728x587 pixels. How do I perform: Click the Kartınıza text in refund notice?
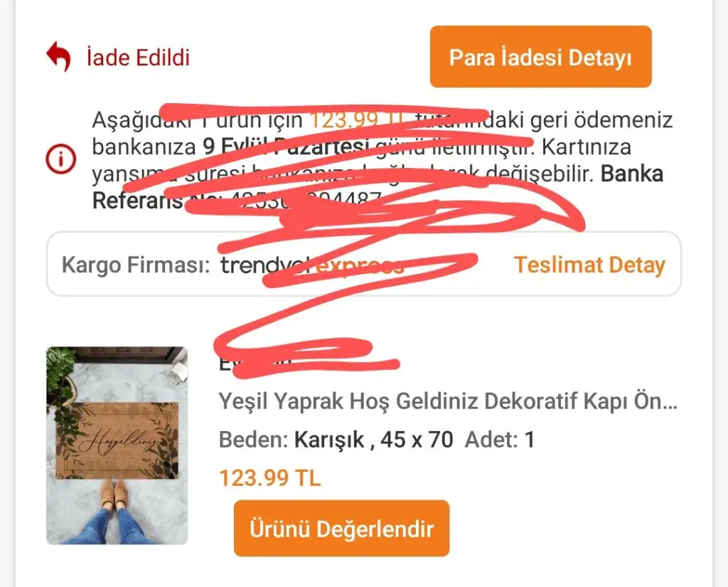[x=587, y=147]
